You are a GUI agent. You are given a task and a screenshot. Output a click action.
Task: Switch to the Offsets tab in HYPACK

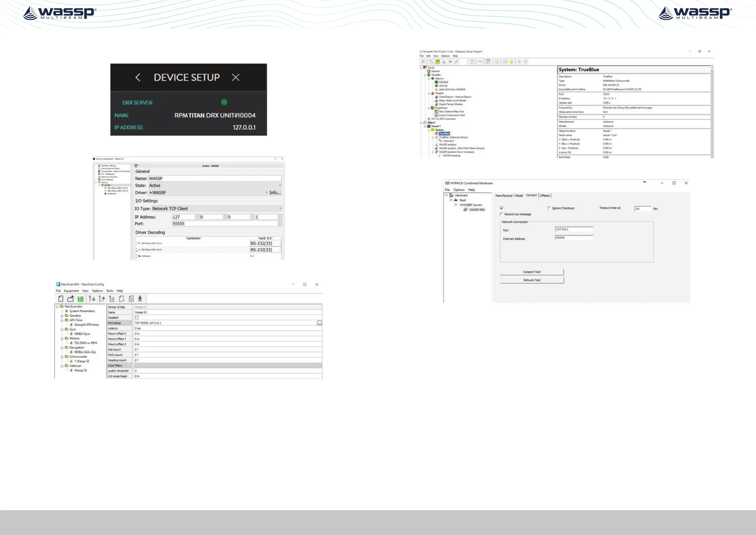pyautogui.click(x=545, y=196)
